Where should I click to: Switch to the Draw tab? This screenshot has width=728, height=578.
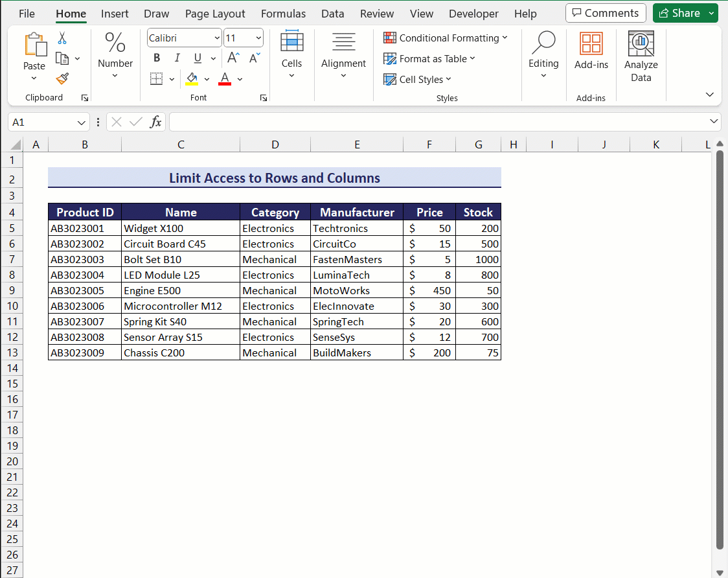click(157, 14)
